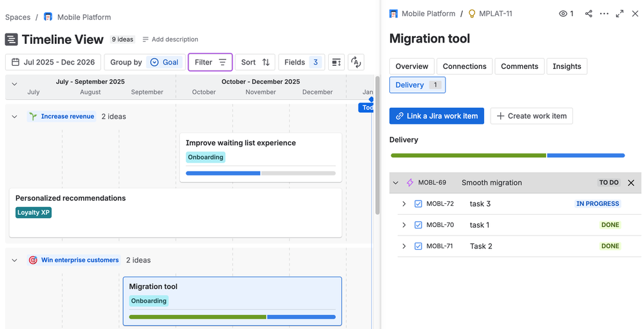Click the IN PROGRESS status on task 3
This screenshot has height=329, width=644.
coord(598,204)
